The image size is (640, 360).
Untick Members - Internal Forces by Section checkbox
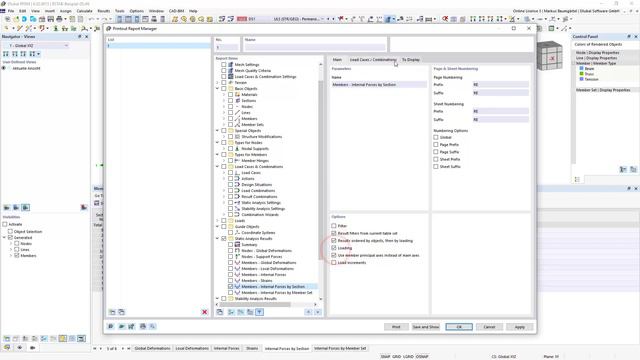pyautogui.click(x=231, y=287)
